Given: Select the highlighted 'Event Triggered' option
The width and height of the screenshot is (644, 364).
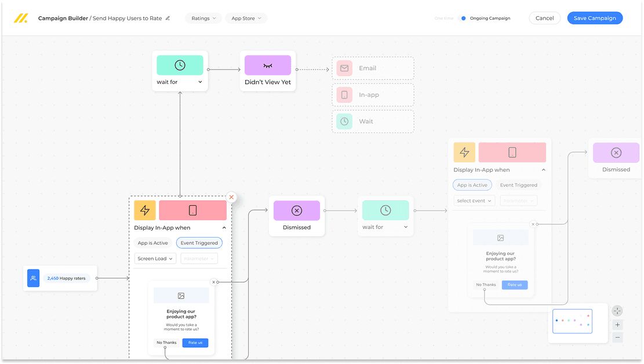Looking at the screenshot, I should click(x=199, y=243).
